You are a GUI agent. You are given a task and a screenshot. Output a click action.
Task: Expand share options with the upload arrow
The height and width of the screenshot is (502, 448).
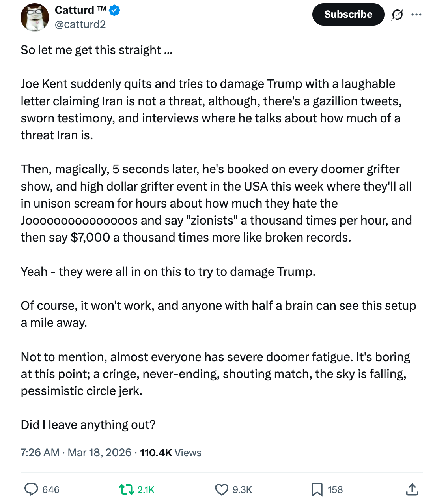tap(412, 489)
